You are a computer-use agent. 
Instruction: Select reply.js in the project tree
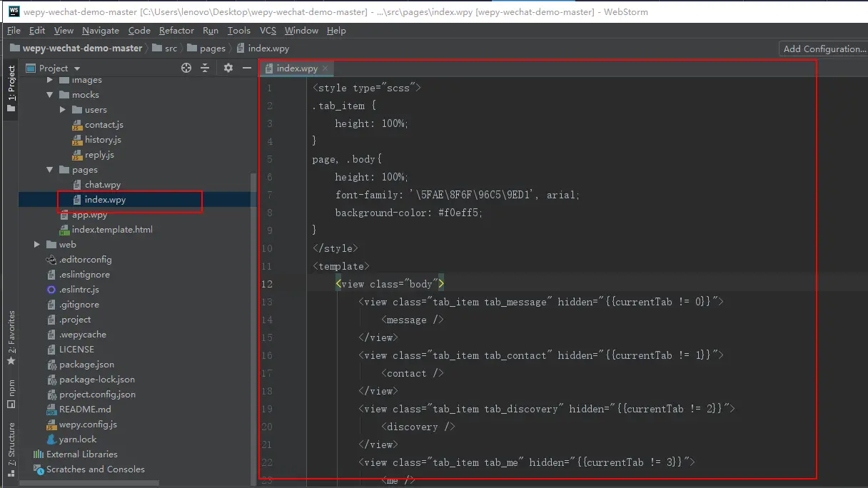tap(99, 155)
